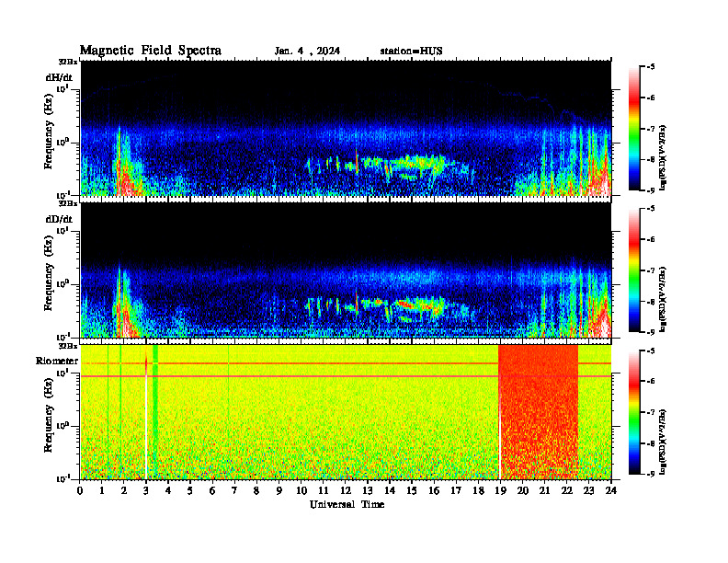This screenshot has width=728, height=563.
Task: Select hour 4 on the time axis
Action: pyautogui.click(x=168, y=490)
